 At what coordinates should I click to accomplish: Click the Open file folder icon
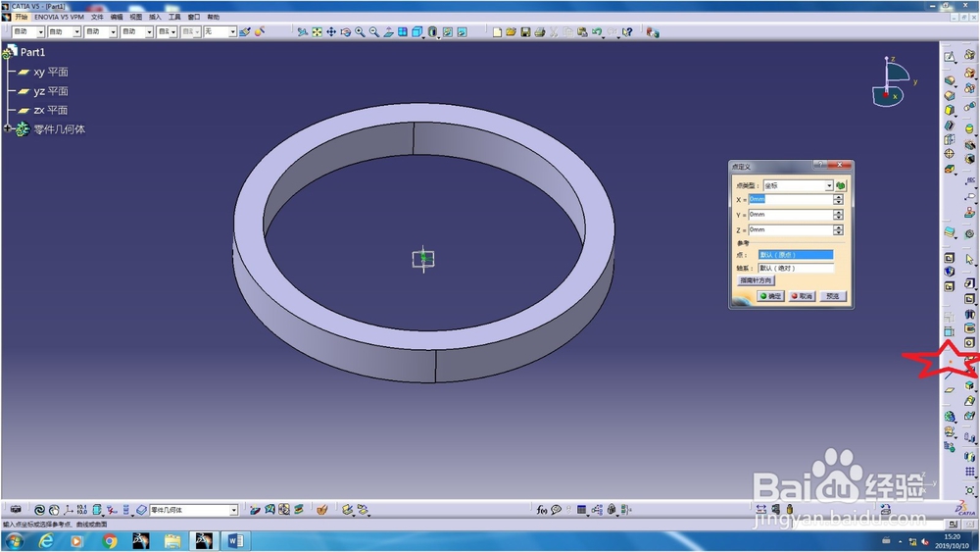pos(512,32)
